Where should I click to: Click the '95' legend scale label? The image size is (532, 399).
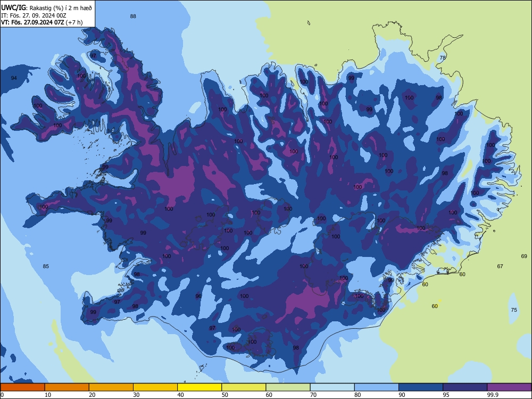click(x=446, y=395)
